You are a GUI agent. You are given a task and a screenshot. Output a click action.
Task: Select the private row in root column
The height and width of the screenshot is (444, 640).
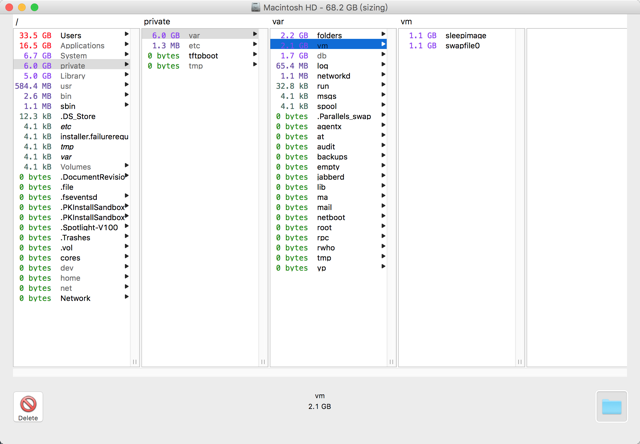pos(72,65)
